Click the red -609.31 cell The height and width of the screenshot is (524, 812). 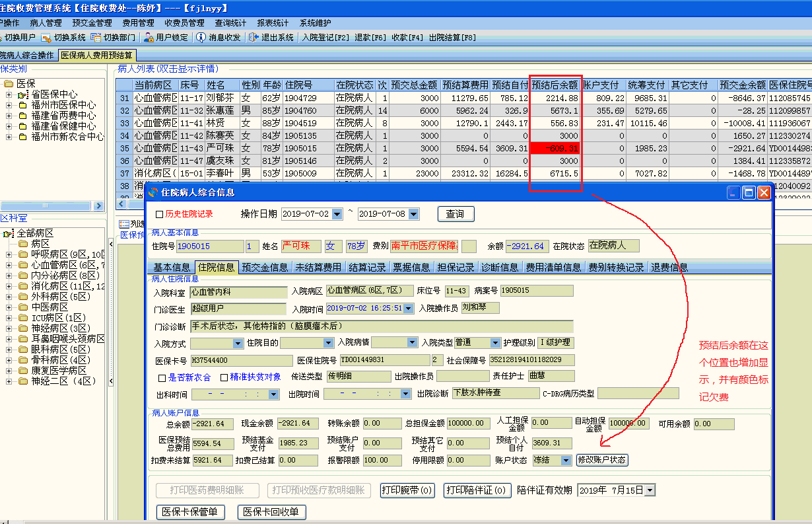(x=555, y=148)
